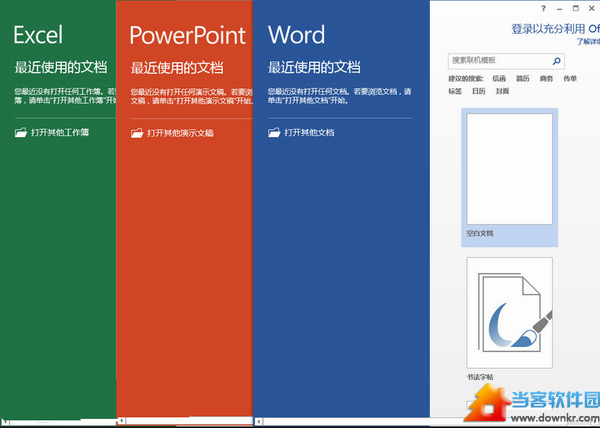Image resolution: width=600 pixels, height=428 pixels.
Task: Choose the 书法字帖 calligraphy template
Action: (x=509, y=319)
